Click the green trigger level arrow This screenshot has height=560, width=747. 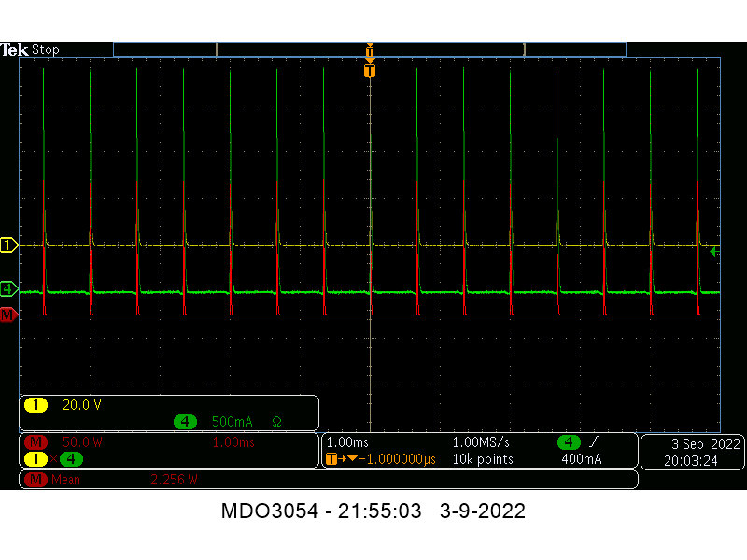click(714, 252)
